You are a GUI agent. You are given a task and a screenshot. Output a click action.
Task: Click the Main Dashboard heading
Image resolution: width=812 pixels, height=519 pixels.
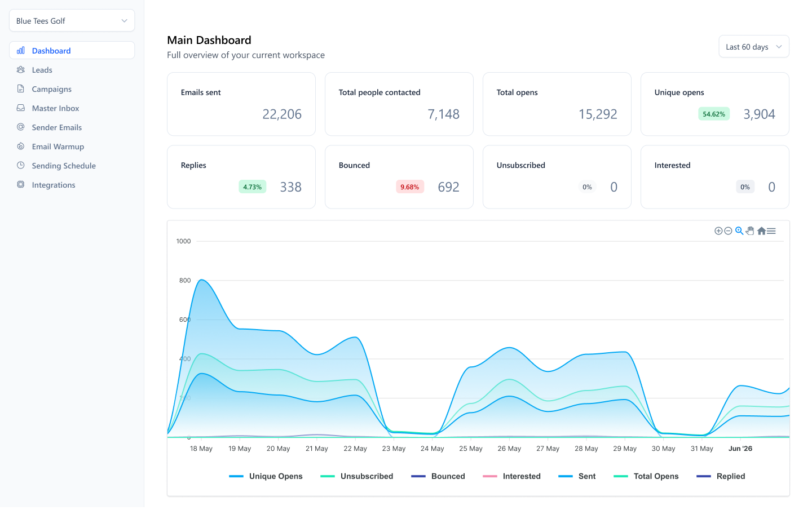[x=209, y=40]
